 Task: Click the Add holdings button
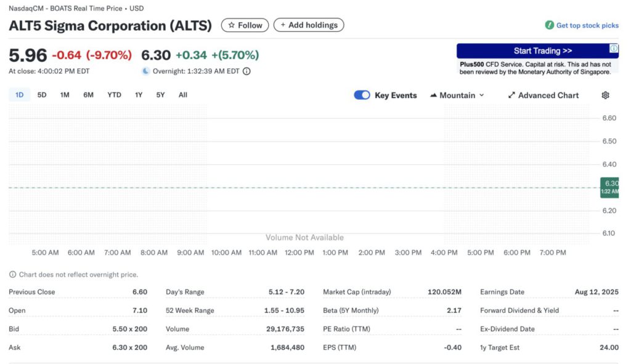309,25
